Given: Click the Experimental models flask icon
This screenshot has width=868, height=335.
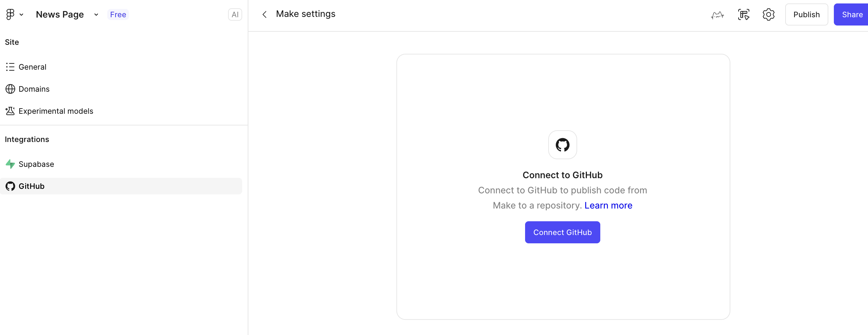Looking at the screenshot, I should coord(10,111).
